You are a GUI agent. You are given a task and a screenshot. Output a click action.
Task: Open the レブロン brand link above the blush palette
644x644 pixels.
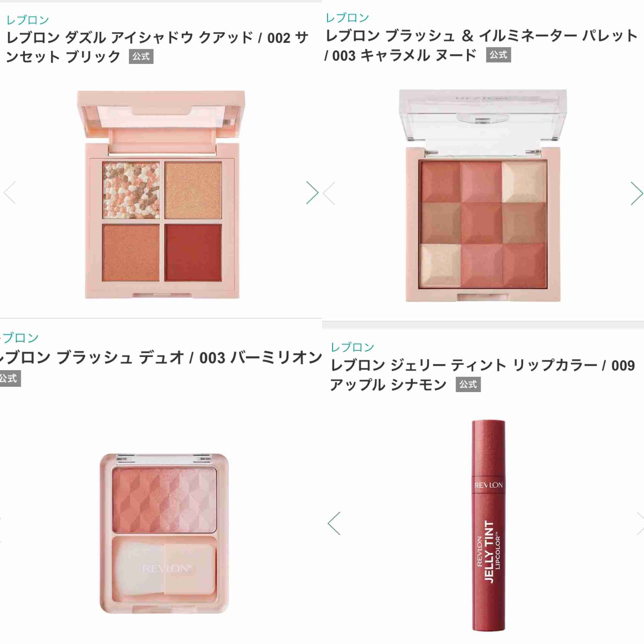pos(347,18)
